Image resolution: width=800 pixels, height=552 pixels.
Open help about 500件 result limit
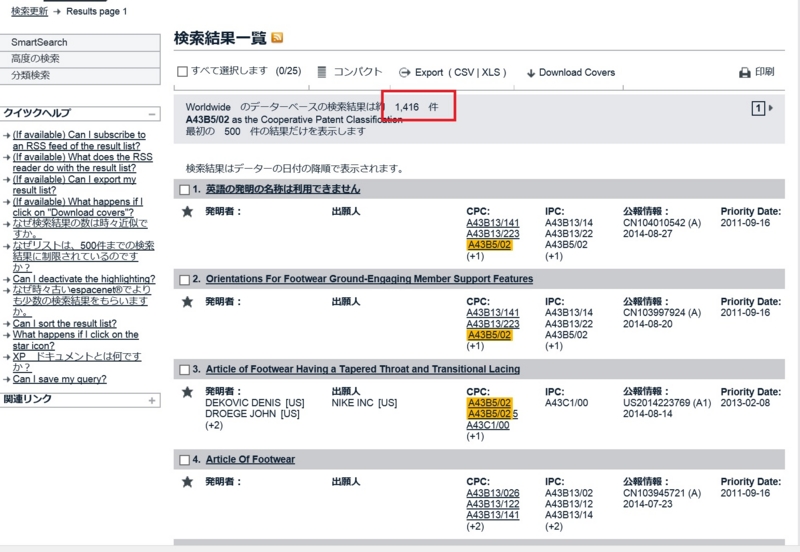(83, 257)
